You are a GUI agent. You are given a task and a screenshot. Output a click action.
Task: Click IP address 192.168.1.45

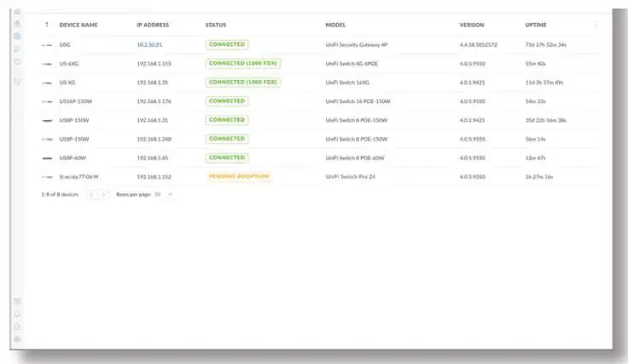(x=153, y=158)
